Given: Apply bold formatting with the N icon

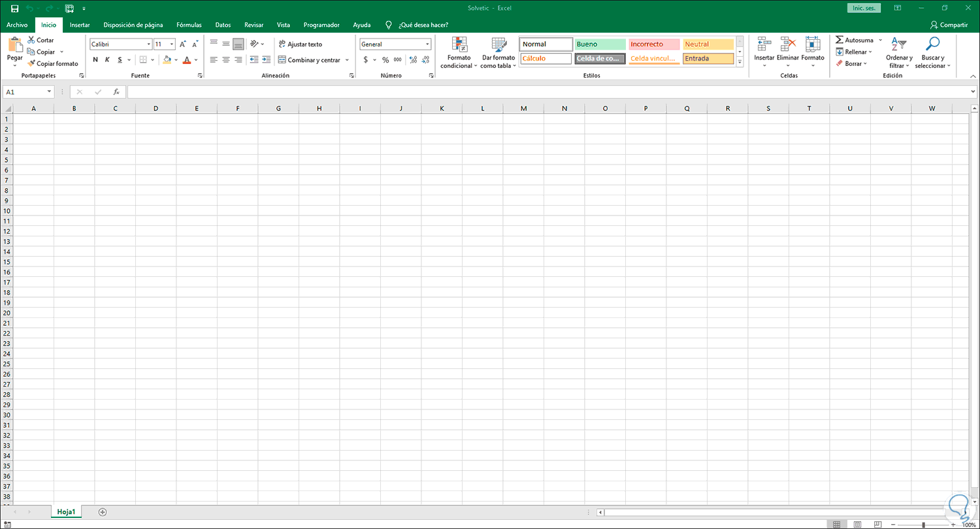Looking at the screenshot, I should [x=95, y=59].
